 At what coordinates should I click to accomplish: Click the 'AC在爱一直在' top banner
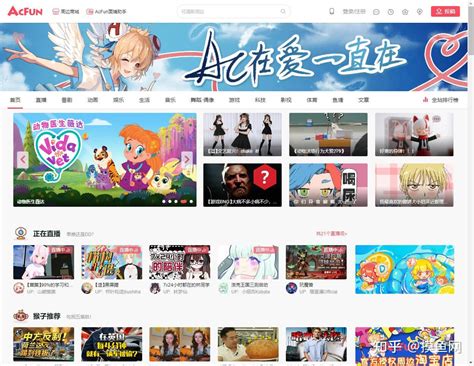click(233, 57)
